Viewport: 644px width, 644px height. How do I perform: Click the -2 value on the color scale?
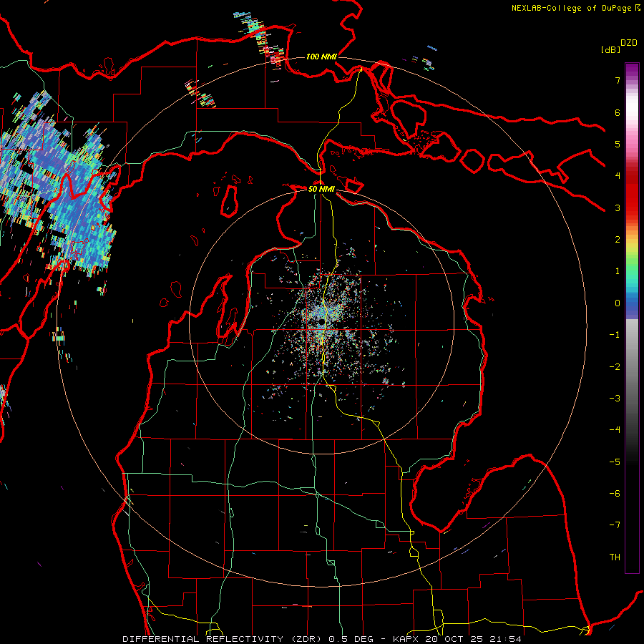(615, 367)
